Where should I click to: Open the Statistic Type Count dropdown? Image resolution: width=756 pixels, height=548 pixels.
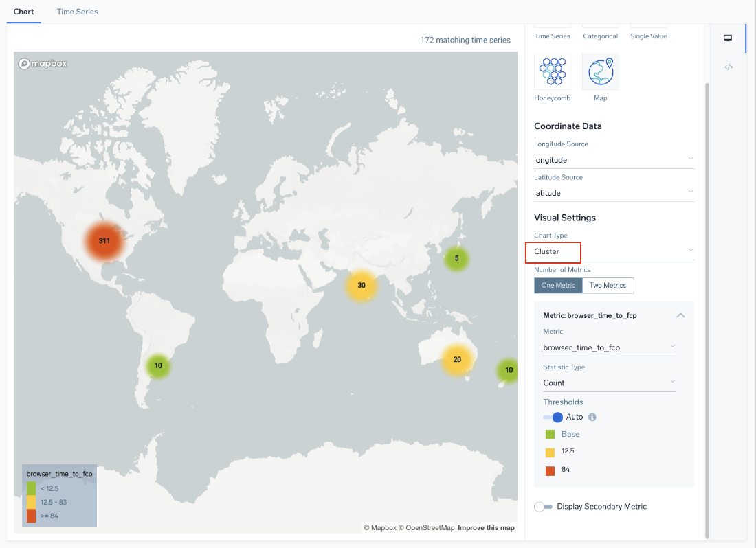609,383
